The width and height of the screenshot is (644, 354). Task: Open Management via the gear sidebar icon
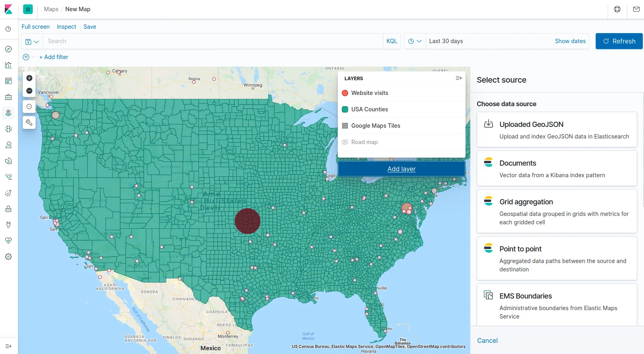click(x=8, y=257)
